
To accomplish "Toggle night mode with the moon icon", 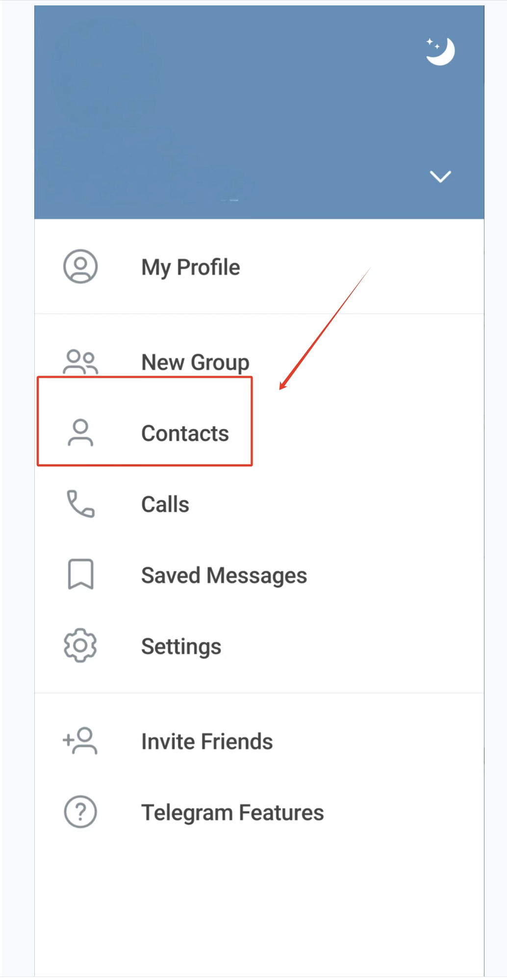I will (x=440, y=51).
